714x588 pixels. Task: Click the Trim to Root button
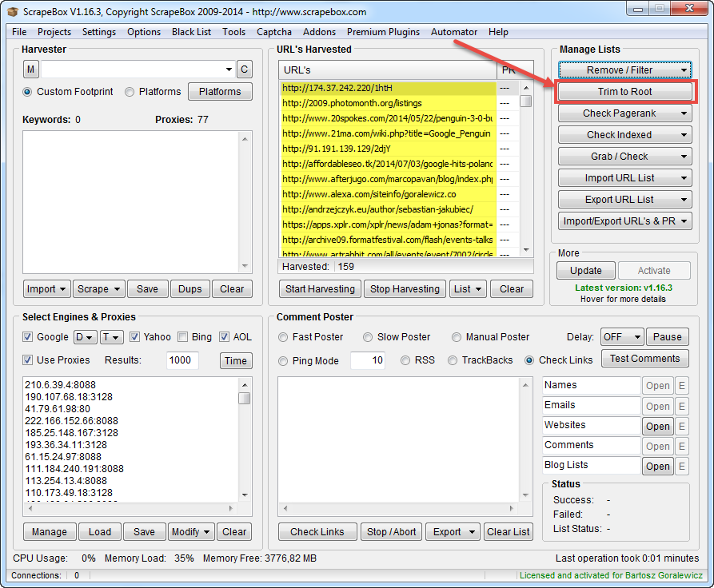(x=624, y=91)
